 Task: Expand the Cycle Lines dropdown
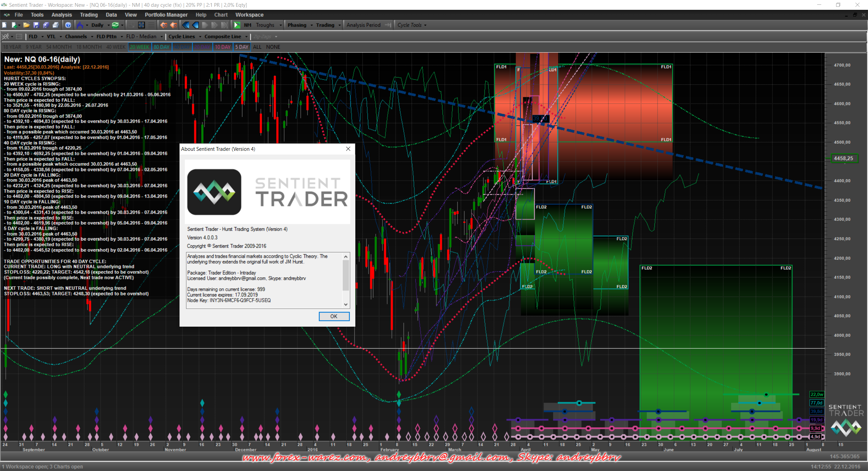[200, 37]
